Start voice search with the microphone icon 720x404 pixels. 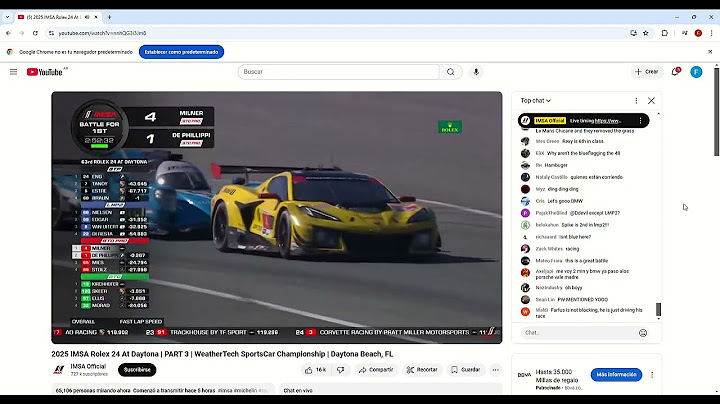click(476, 72)
